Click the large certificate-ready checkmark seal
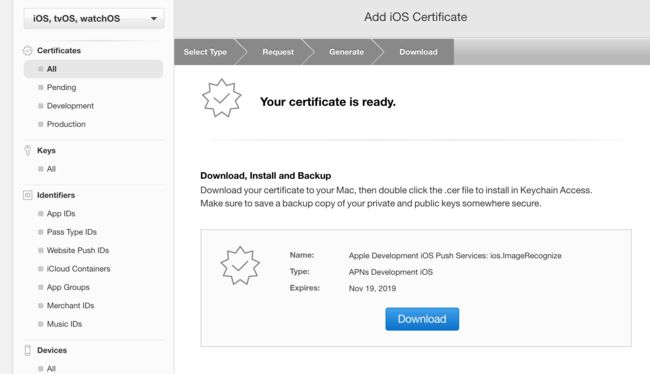This screenshot has width=650, height=374. 221,98
